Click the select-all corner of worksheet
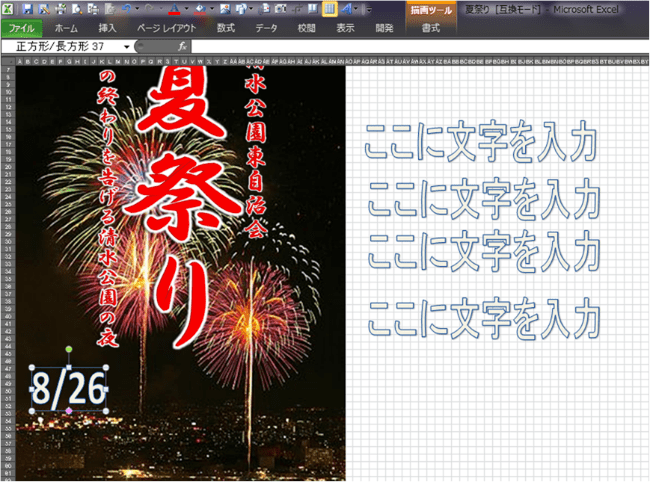 8,61
